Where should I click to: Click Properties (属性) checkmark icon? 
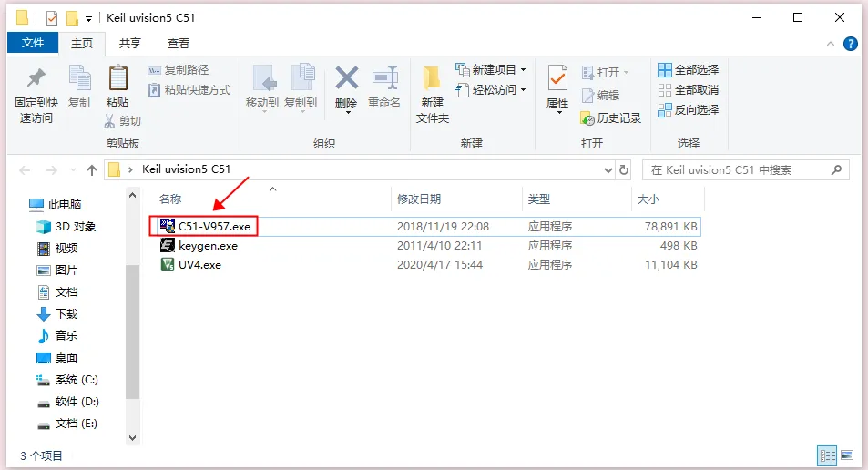click(x=557, y=78)
